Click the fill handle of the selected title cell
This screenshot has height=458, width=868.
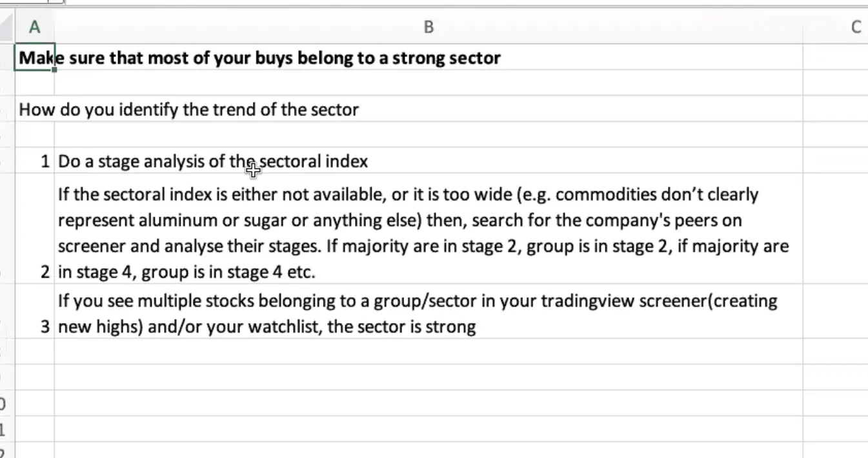click(x=54, y=70)
